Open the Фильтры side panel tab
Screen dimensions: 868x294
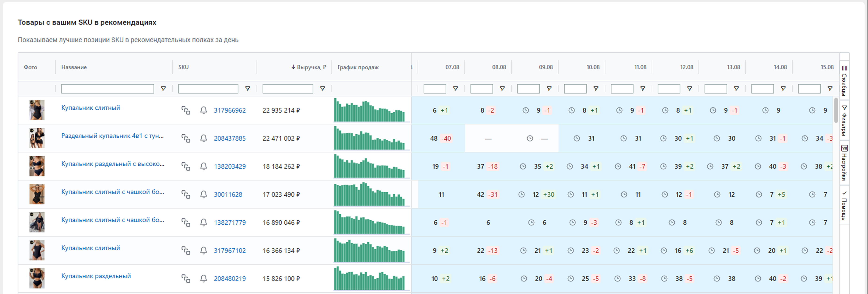tap(844, 120)
